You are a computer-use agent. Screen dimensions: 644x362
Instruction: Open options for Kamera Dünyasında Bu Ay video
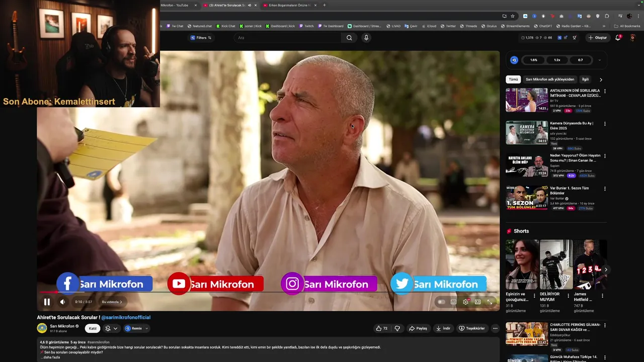(605, 124)
